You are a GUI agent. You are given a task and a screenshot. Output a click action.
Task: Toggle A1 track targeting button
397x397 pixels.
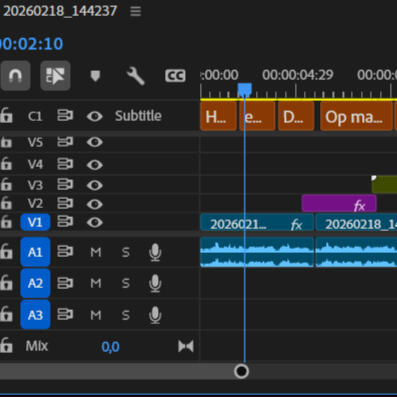tap(35, 252)
